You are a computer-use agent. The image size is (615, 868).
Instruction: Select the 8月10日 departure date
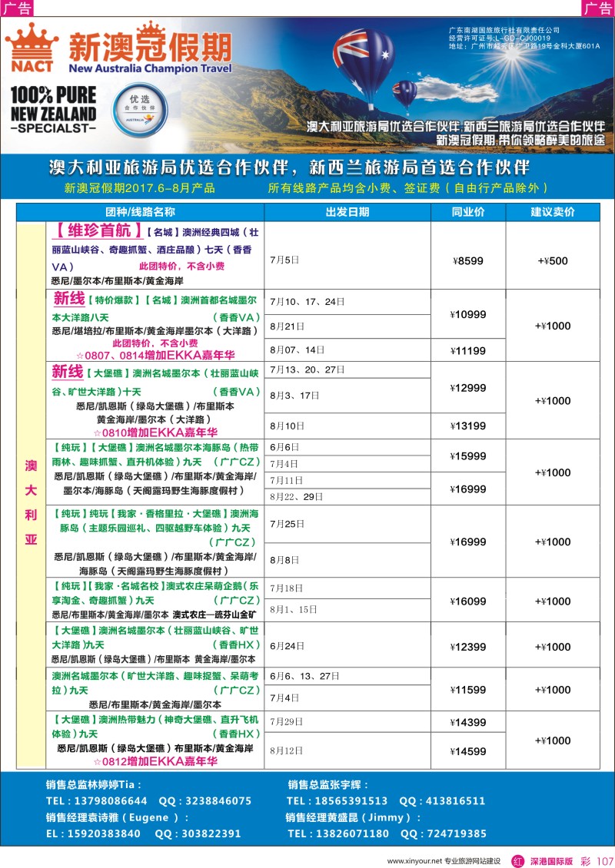pyautogui.click(x=287, y=426)
